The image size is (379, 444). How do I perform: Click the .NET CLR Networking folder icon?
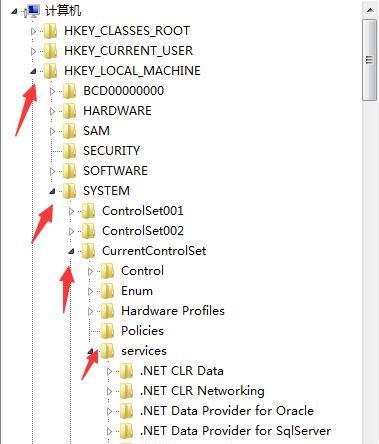click(x=127, y=391)
